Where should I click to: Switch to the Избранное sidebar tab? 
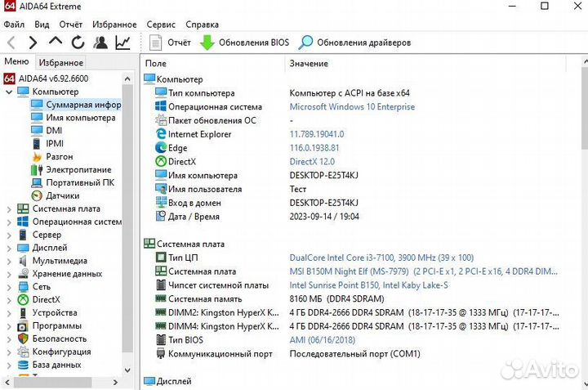pyautogui.click(x=60, y=62)
